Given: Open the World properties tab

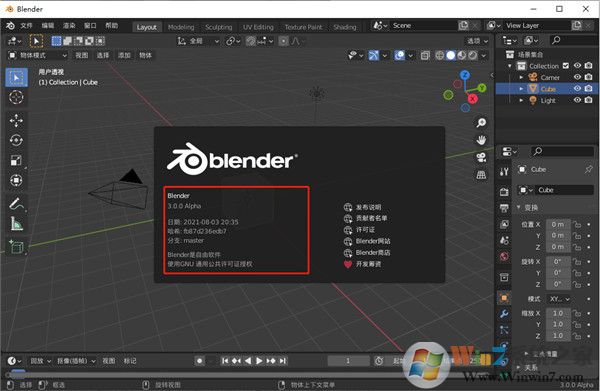Looking at the screenshot, I should point(504,256).
